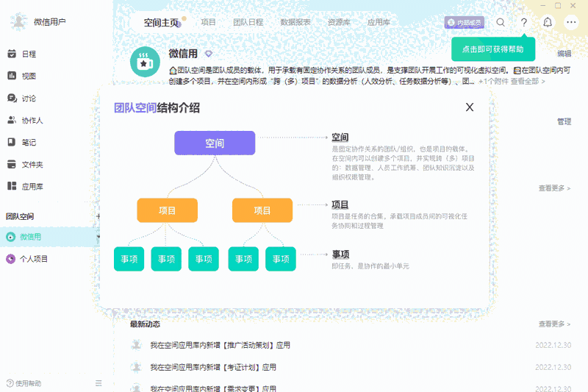Viewport: 588px width, 392px height.
Task: Open the 视图 view sidebar item
Action: coord(22,76)
